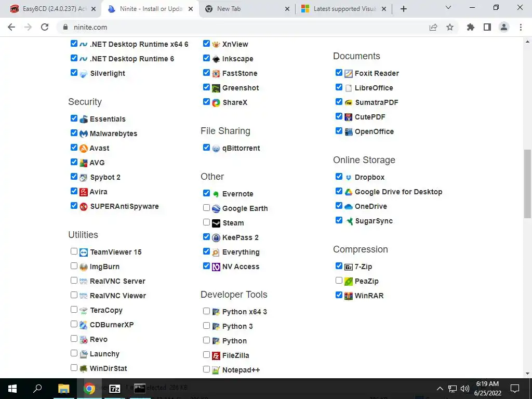532x399 pixels.
Task: Uncheck the LibreOffice checkbox
Action: click(x=339, y=87)
